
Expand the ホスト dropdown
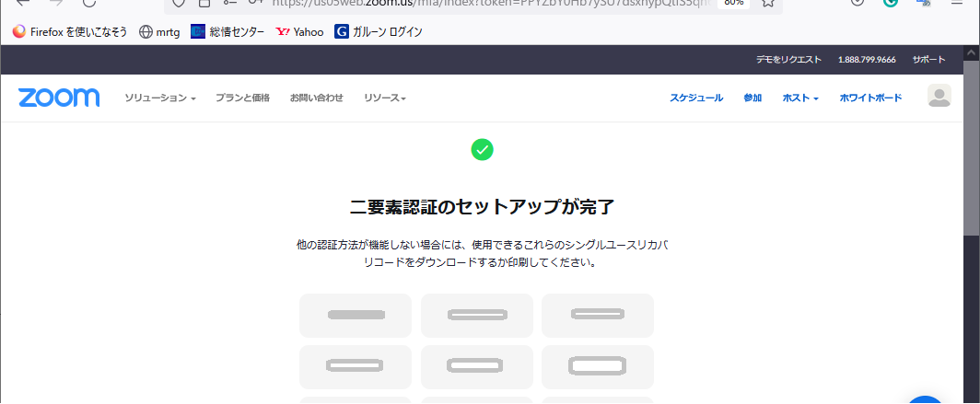(800, 98)
